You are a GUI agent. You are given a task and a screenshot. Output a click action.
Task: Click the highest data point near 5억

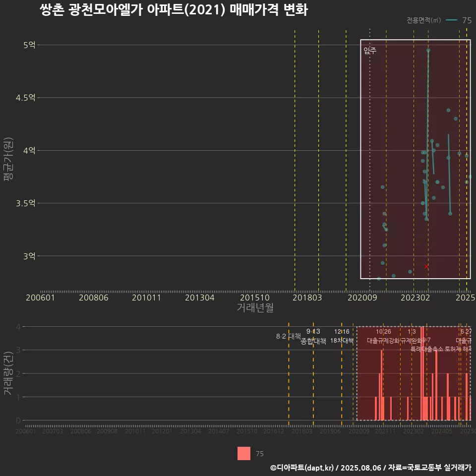428,51
